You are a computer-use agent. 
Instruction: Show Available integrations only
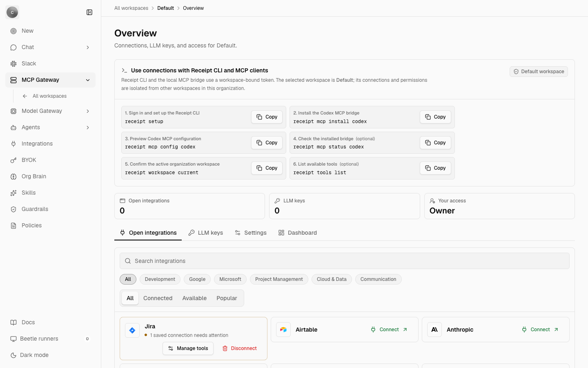point(194,298)
